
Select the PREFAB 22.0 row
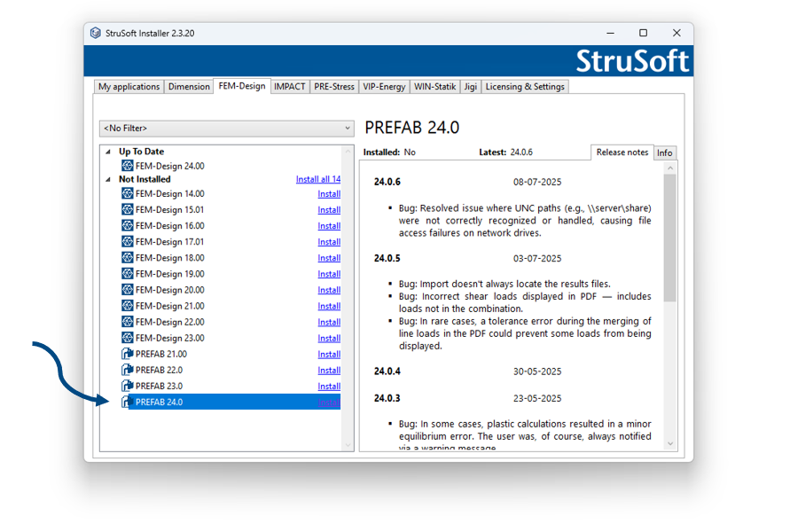(231, 370)
